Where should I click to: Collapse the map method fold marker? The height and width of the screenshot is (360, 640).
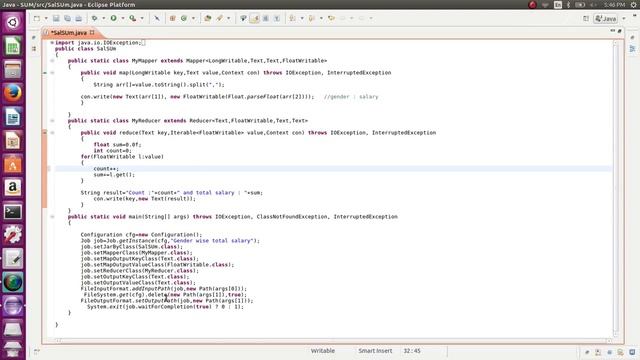[52, 73]
